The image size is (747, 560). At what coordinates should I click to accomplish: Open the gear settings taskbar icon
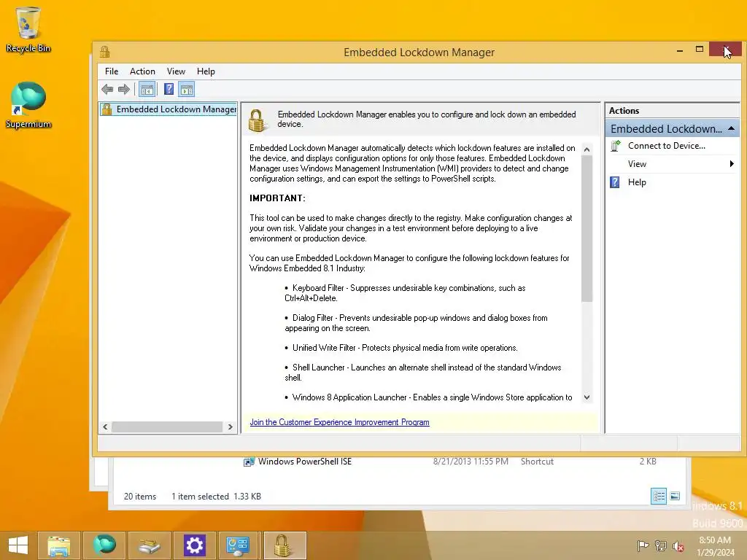point(194,545)
